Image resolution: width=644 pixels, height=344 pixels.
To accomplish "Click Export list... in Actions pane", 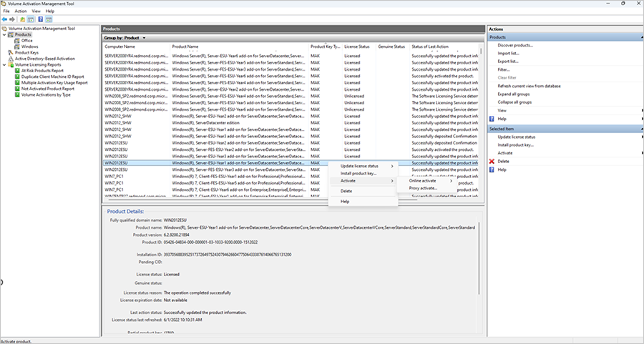I will (x=508, y=62).
